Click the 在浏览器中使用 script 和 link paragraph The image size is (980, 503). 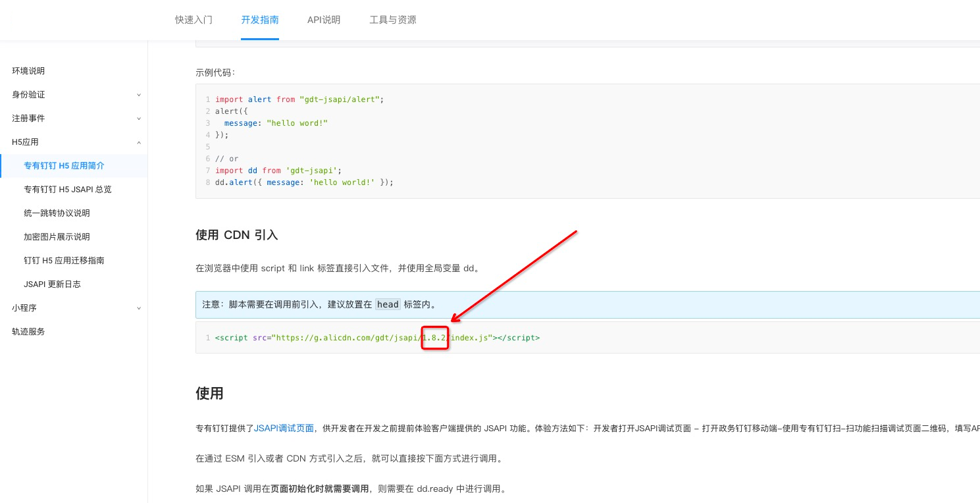(338, 269)
